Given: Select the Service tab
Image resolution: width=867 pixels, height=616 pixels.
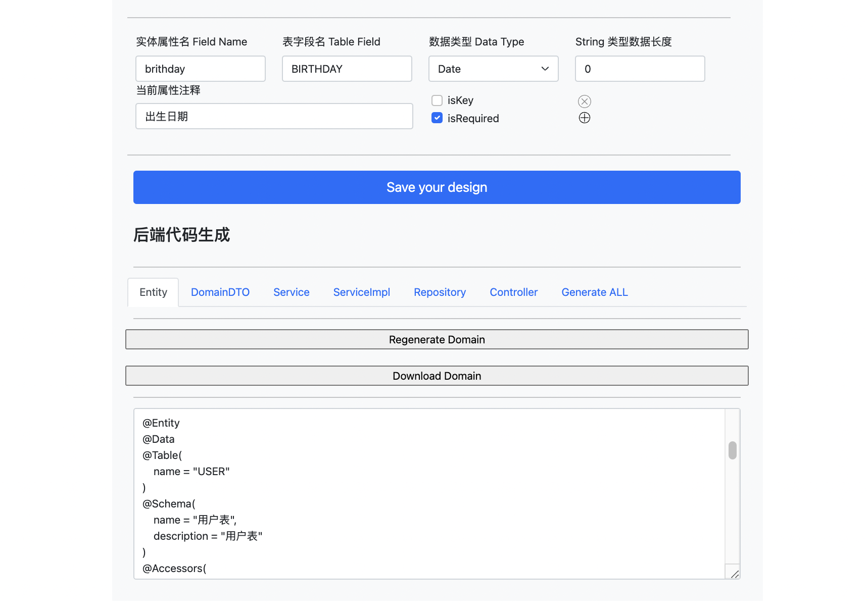Looking at the screenshot, I should pos(291,292).
